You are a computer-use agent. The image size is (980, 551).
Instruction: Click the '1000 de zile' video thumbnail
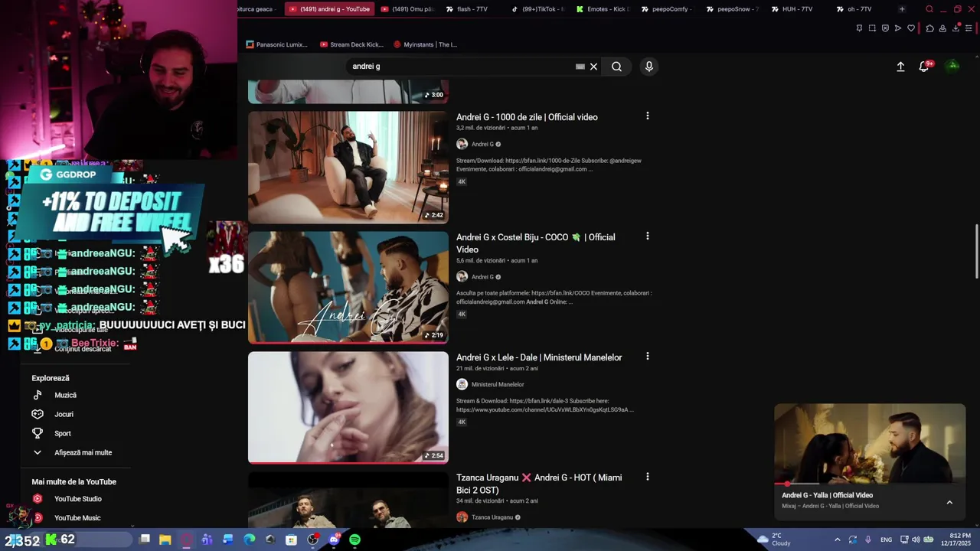[x=348, y=168]
